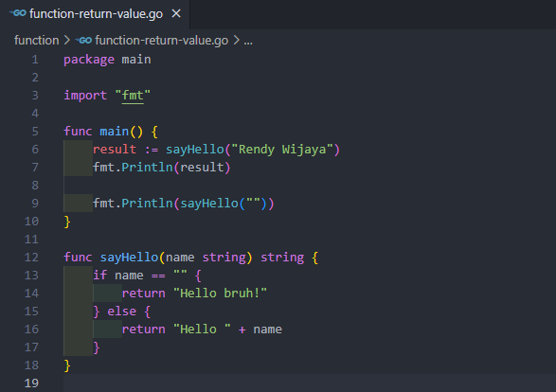556x392 pixels.
Task: Close the function-return-value.go tab
Action: click(x=176, y=14)
